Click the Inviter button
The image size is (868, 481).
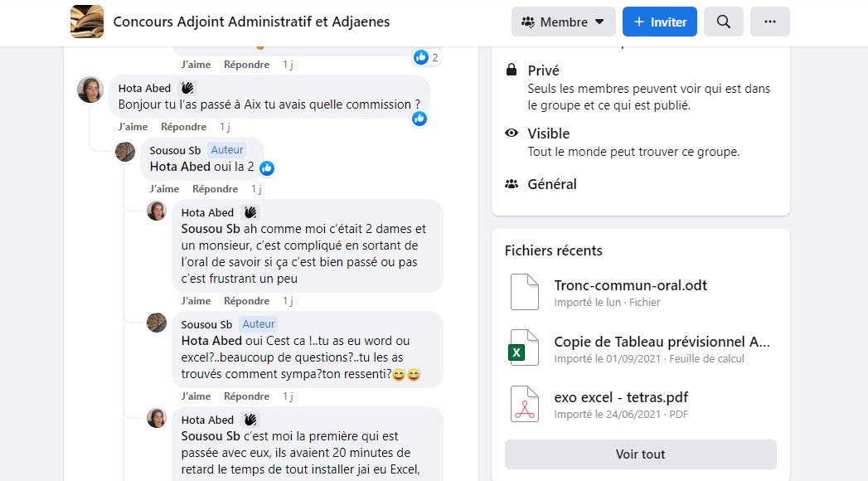(659, 22)
